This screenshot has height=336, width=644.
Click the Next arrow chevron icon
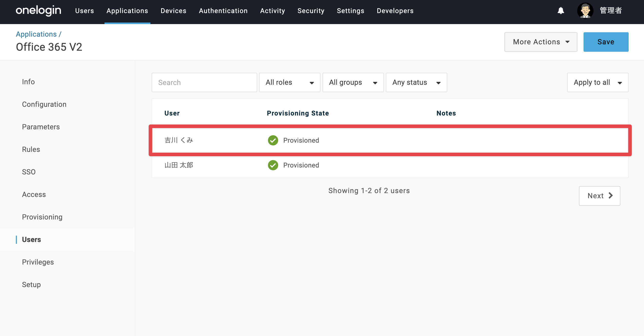click(x=611, y=196)
